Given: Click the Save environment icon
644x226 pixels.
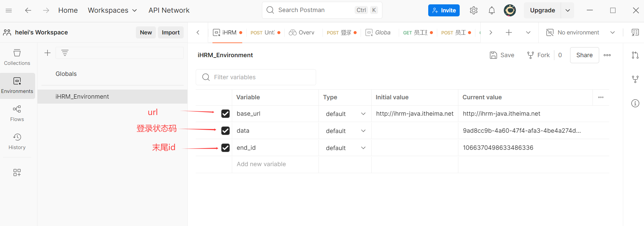Looking at the screenshot, I should [x=493, y=55].
